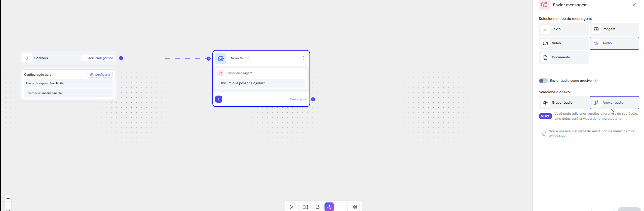Click the warning icon in WhatsApp notice
644x211 pixels.
pyautogui.click(x=544, y=134)
